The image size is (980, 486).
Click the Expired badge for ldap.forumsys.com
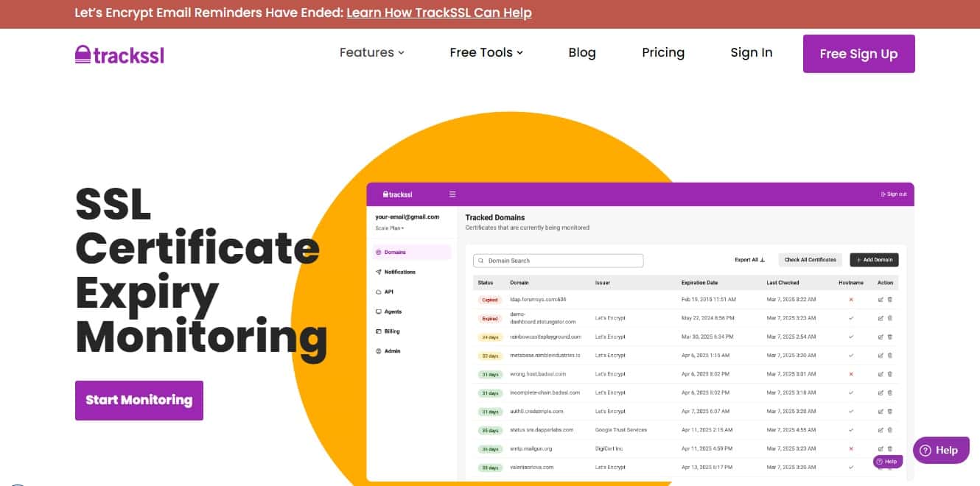[x=490, y=300]
